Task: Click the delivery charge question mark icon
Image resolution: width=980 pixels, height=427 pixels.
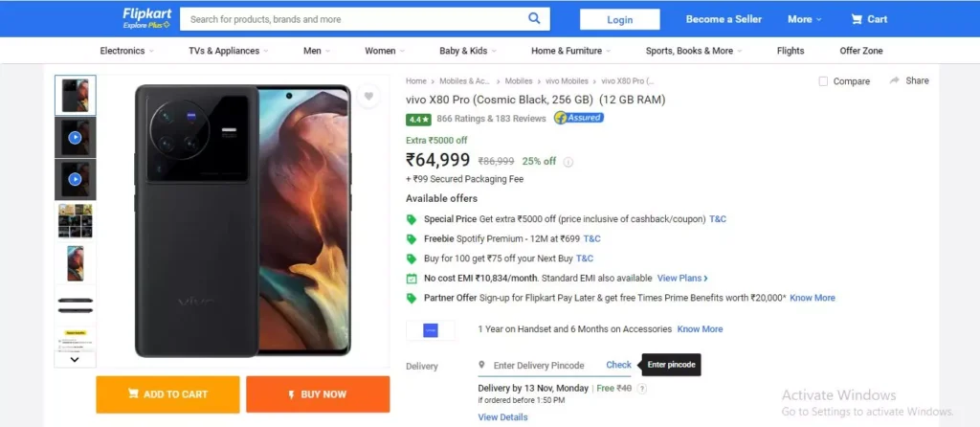Action: [x=641, y=389]
